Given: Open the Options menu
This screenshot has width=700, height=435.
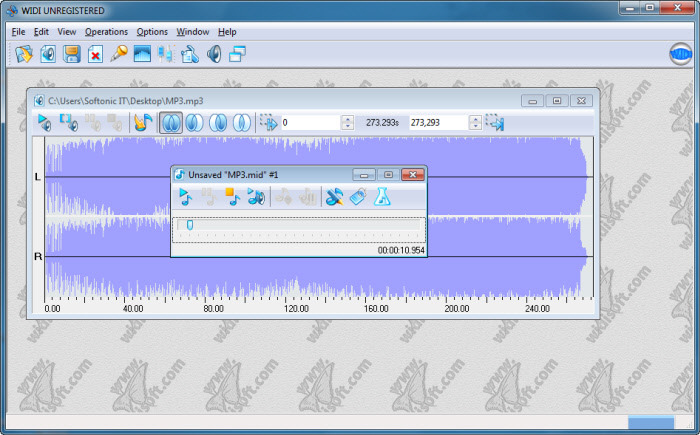Looking at the screenshot, I should pyautogui.click(x=152, y=32).
